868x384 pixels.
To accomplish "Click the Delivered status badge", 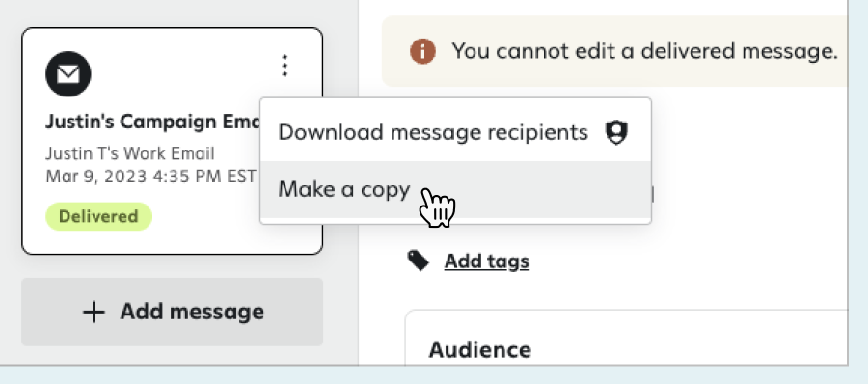I will tap(98, 216).
